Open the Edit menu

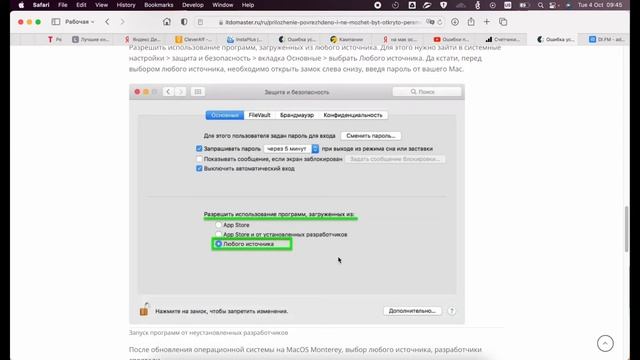[81, 5]
